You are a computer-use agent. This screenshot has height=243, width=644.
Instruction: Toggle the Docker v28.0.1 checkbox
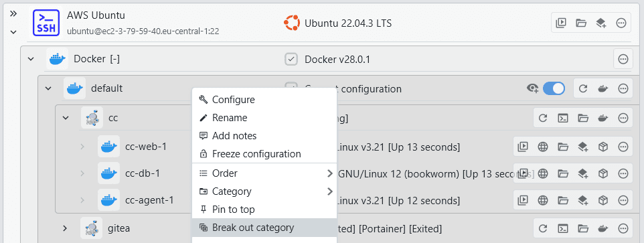pos(291,60)
